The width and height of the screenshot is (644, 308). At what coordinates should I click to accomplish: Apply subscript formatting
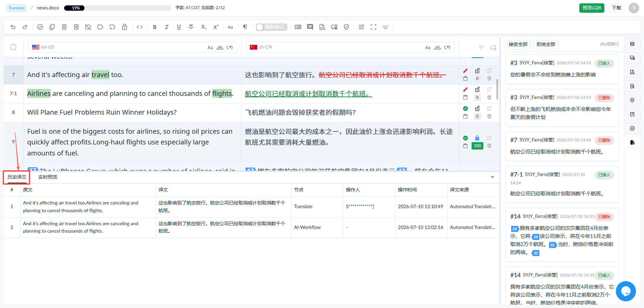tap(204, 27)
